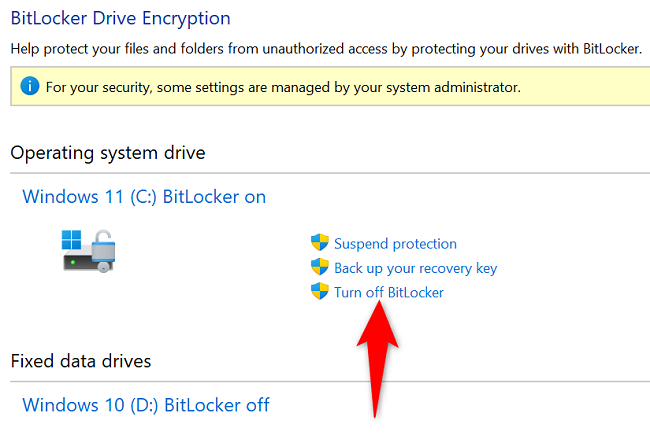Suspend BitLocker protection on the C: drive

[x=395, y=243]
